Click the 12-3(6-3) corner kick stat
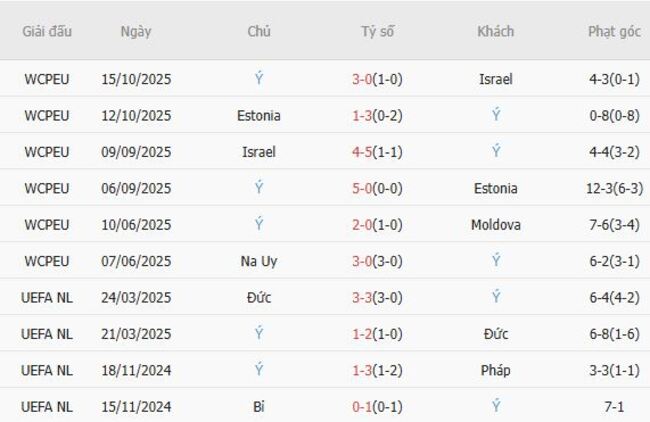 pyautogui.click(x=614, y=188)
